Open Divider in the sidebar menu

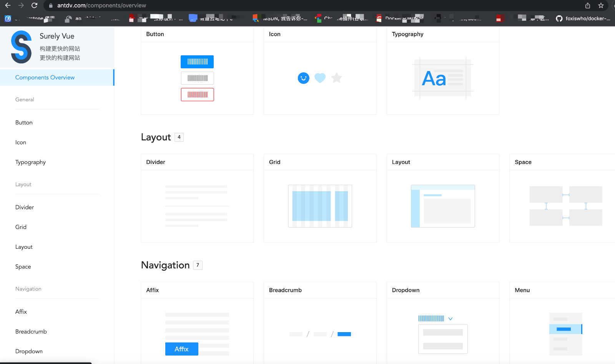pos(25,207)
